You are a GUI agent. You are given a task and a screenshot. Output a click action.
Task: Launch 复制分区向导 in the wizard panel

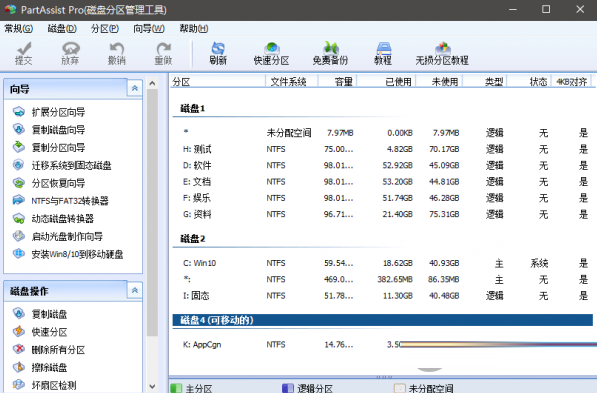(49, 147)
